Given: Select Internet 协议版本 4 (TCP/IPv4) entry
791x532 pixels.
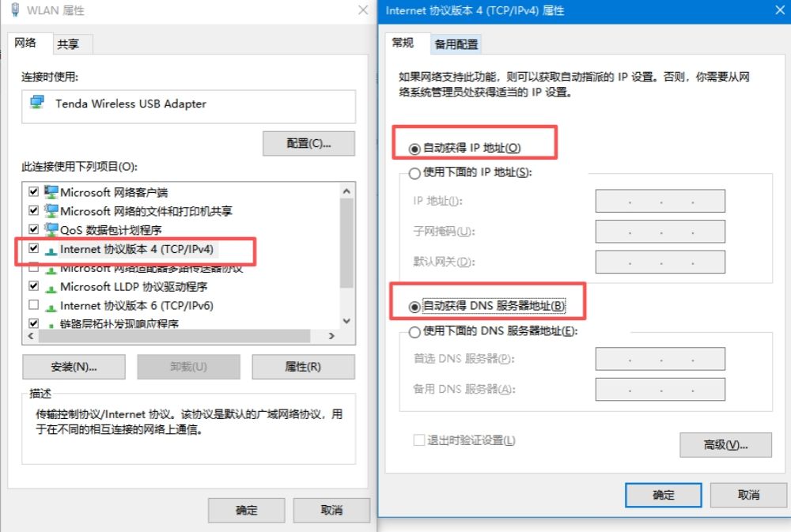Looking at the screenshot, I should [136, 249].
